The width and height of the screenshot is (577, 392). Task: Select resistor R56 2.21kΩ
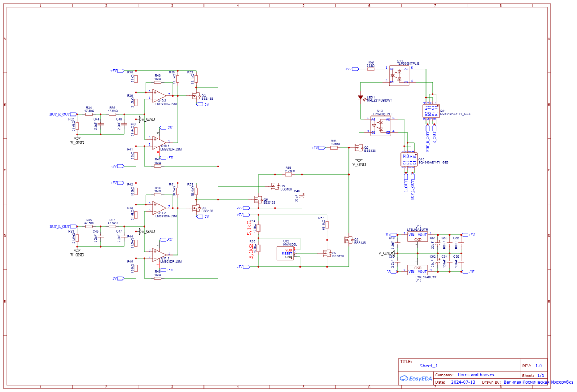288,175
